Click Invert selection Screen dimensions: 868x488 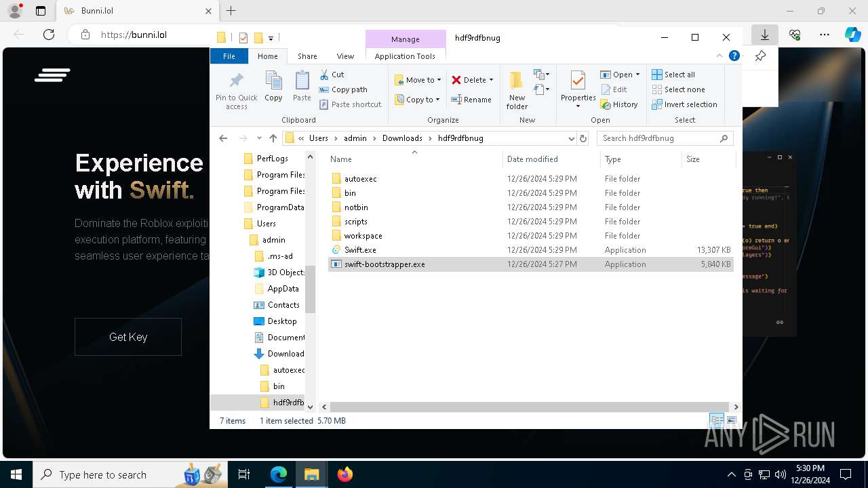click(x=684, y=104)
